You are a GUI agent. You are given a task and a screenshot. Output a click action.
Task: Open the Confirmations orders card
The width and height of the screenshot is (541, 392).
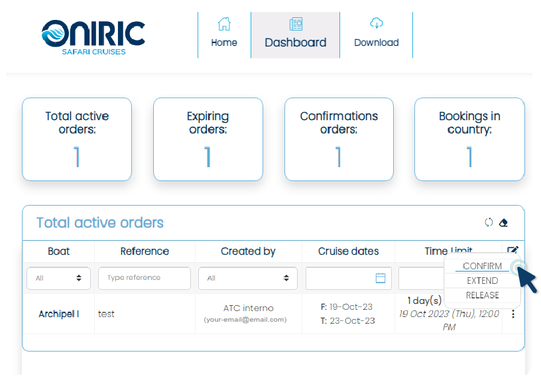click(x=339, y=139)
